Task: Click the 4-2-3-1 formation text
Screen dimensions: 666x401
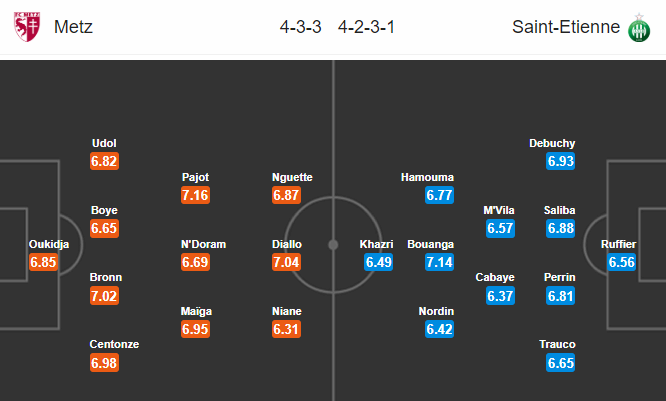Action: pyautogui.click(x=367, y=27)
